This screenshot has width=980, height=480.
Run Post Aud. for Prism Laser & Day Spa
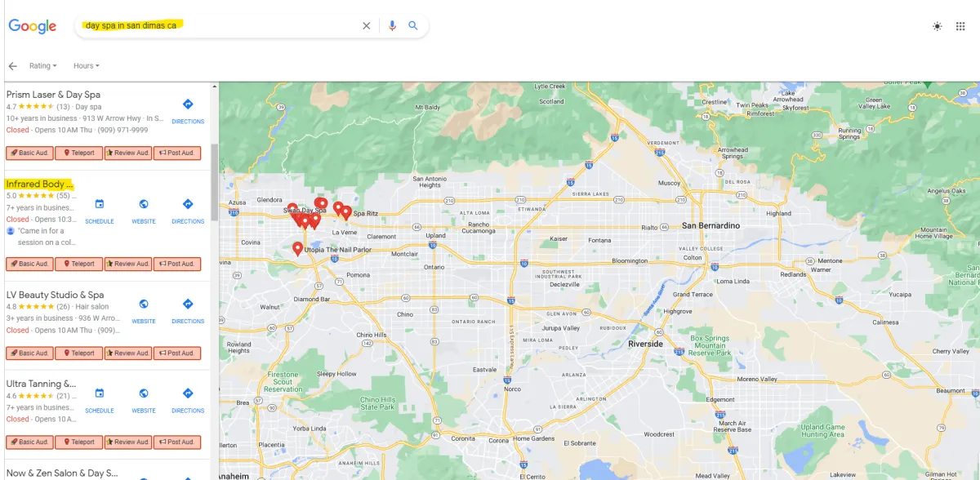tap(176, 153)
